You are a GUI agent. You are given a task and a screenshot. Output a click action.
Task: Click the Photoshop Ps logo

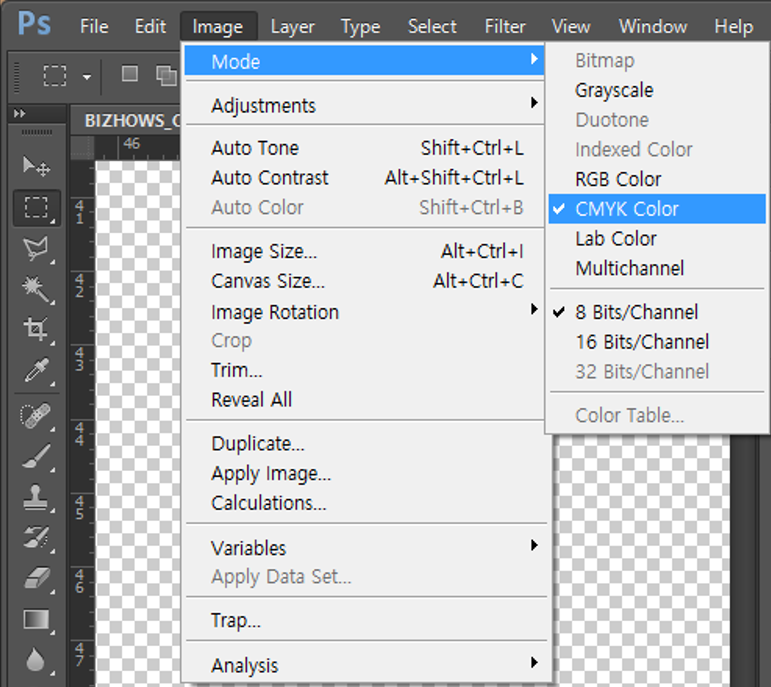(34, 24)
